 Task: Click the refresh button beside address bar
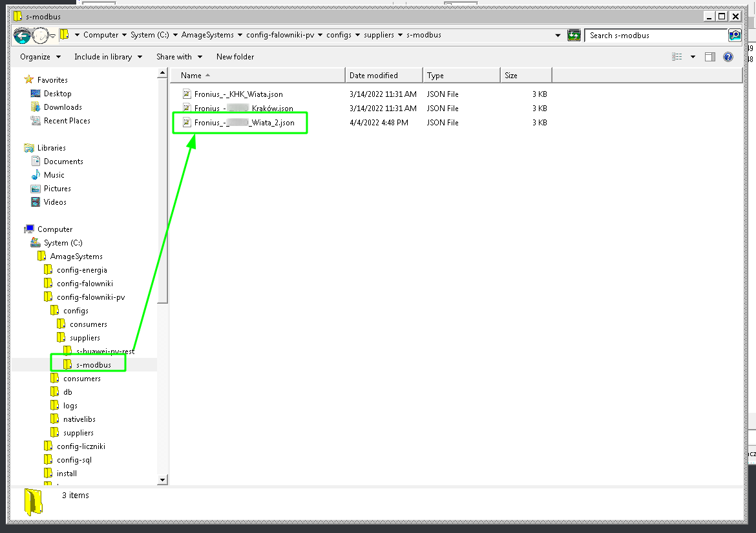pyautogui.click(x=574, y=36)
